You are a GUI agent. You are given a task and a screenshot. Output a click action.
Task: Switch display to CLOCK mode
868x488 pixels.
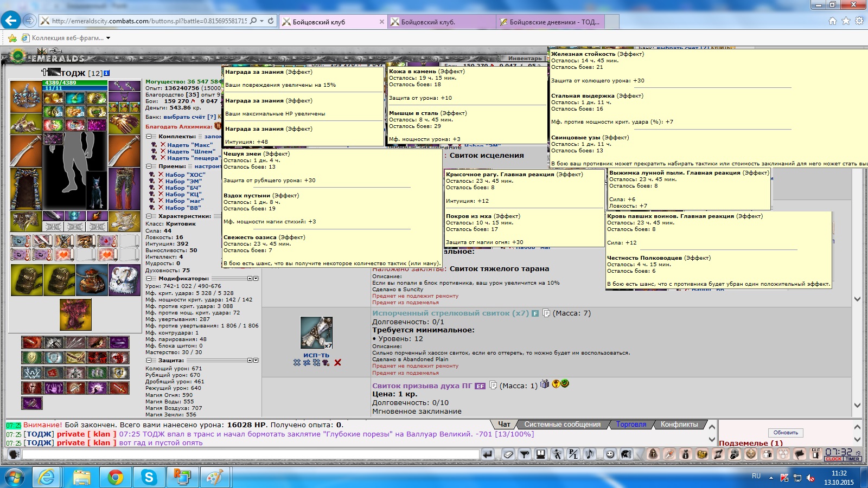[x=833, y=459]
